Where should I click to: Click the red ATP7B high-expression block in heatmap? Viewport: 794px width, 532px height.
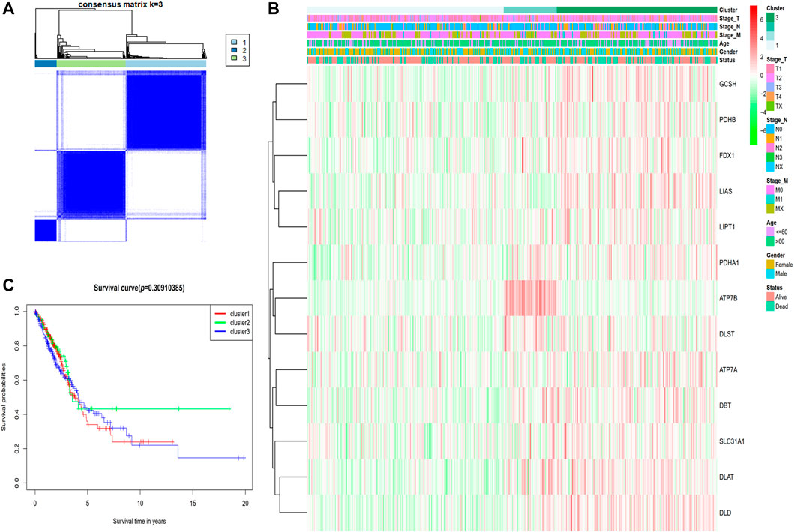(531, 298)
